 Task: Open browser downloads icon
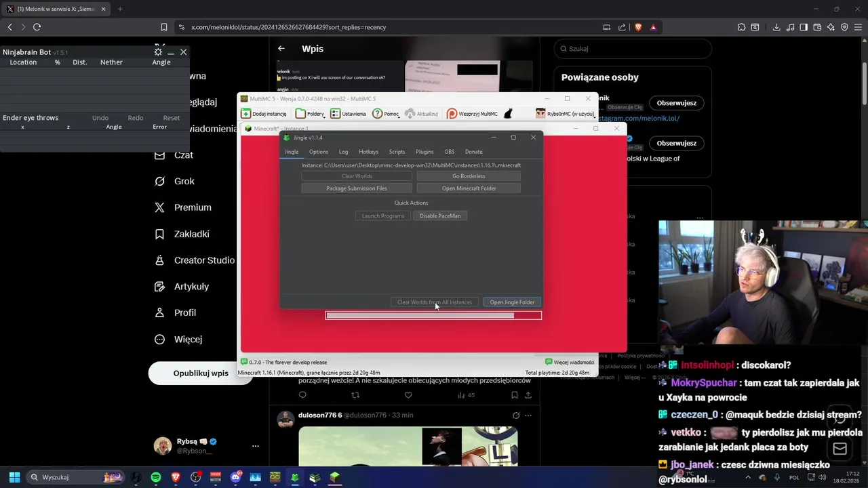[x=776, y=27]
